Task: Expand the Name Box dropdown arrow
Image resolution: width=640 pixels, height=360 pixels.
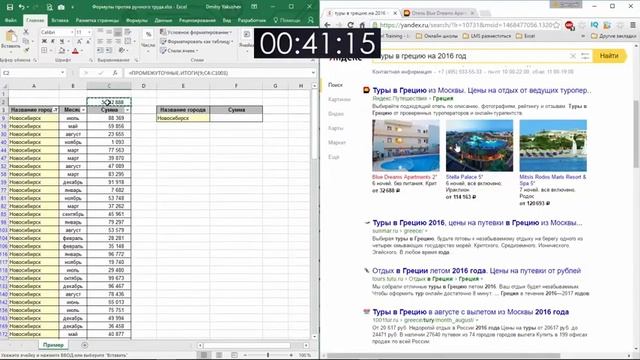Action: pos(62,73)
